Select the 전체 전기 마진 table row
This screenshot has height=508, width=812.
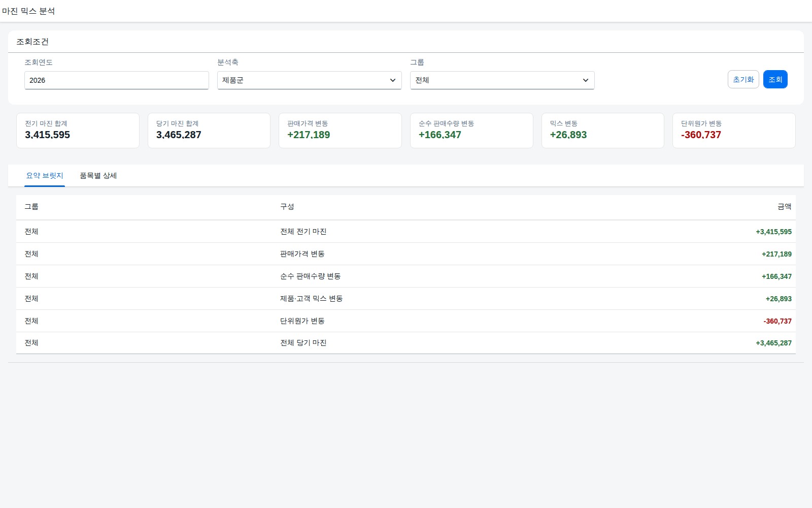click(406, 232)
